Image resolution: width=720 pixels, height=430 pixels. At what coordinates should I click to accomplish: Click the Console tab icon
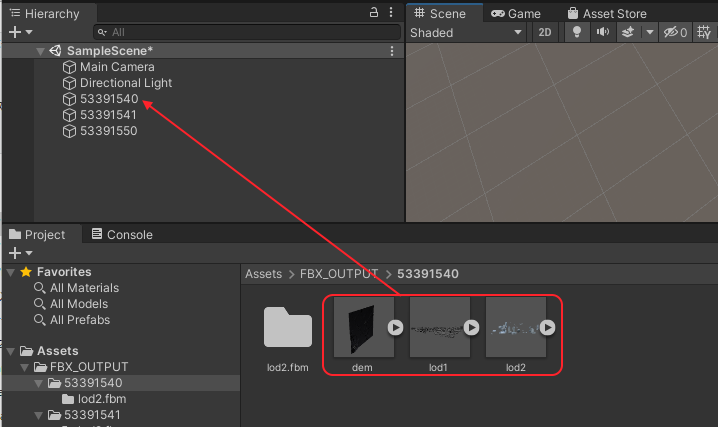[x=97, y=234]
